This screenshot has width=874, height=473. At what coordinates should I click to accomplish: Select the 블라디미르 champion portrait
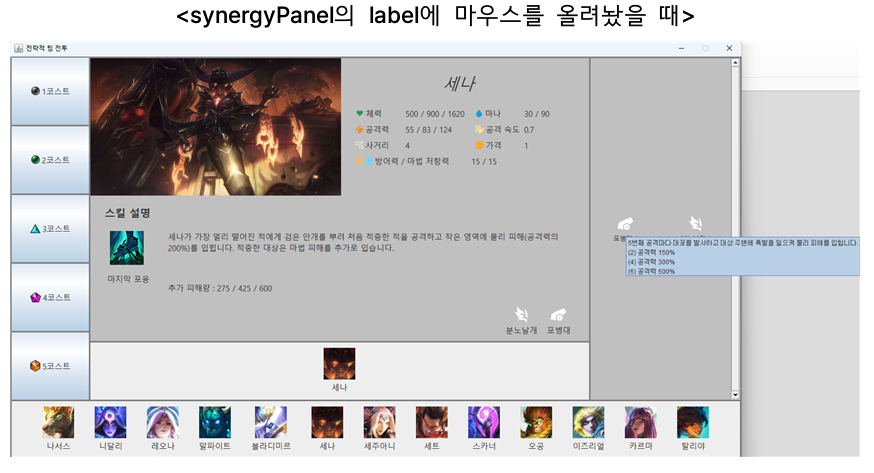271,422
